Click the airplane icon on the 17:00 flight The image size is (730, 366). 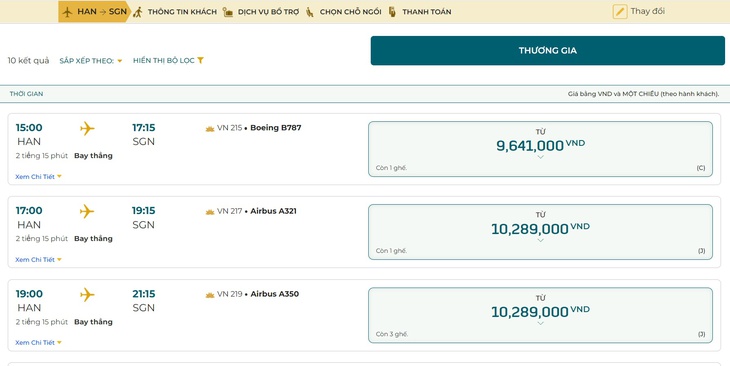(87, 211)
